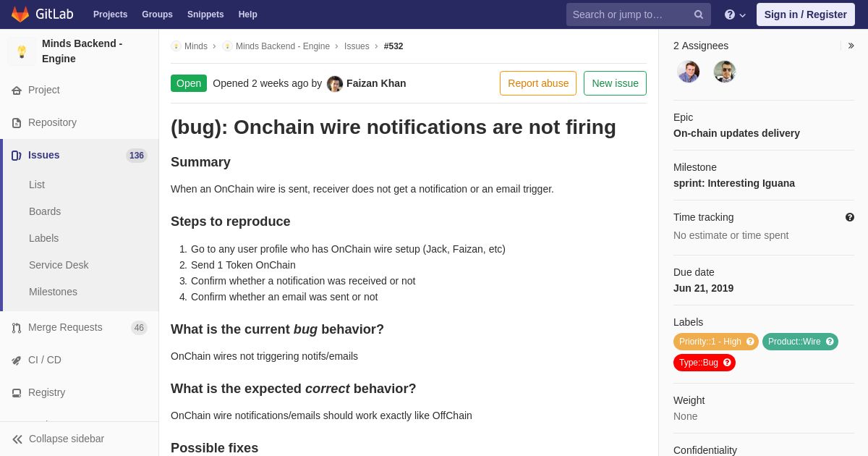
Task: Focus the Search or jump to field
Action: (629, 14)
